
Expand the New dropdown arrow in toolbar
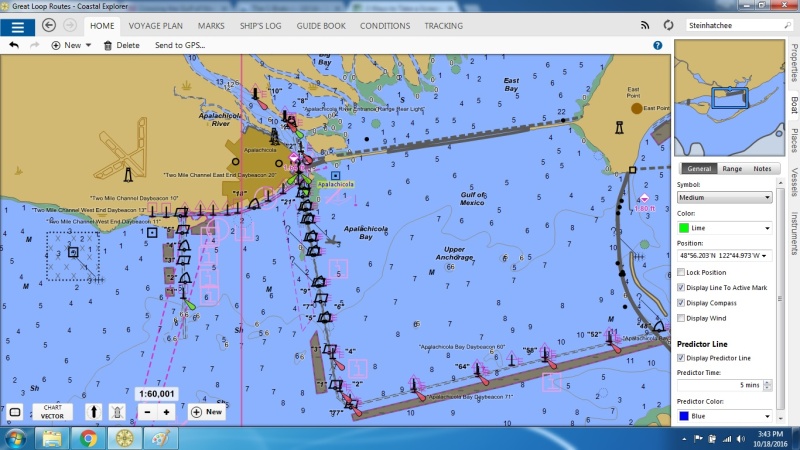pos(88,45)
